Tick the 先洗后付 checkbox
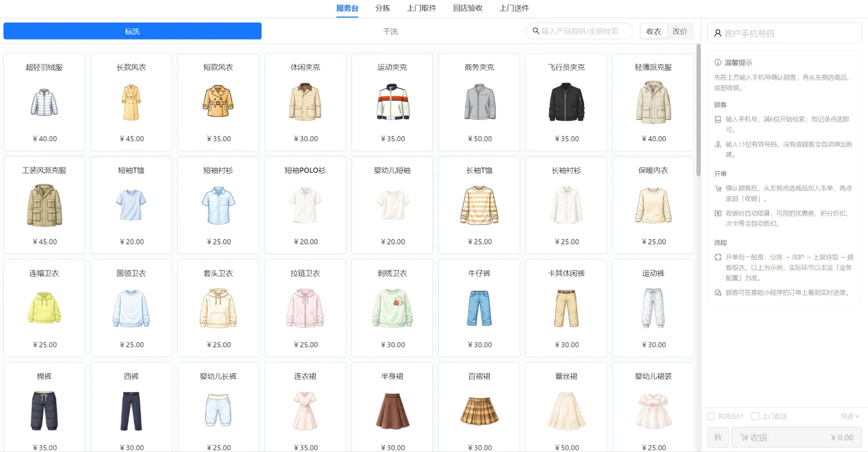Viewport: 868px width, 452px height. click(x=711, y=416)
